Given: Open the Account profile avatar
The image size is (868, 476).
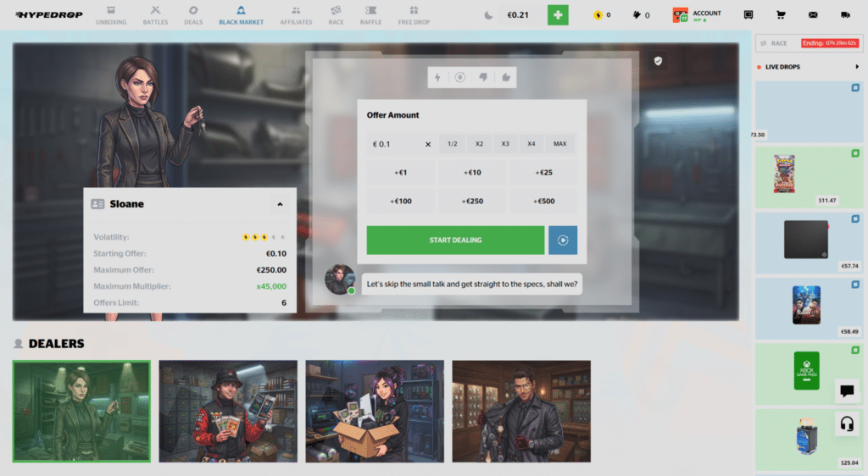Looking at the screenshot, I should pos(681,15).
